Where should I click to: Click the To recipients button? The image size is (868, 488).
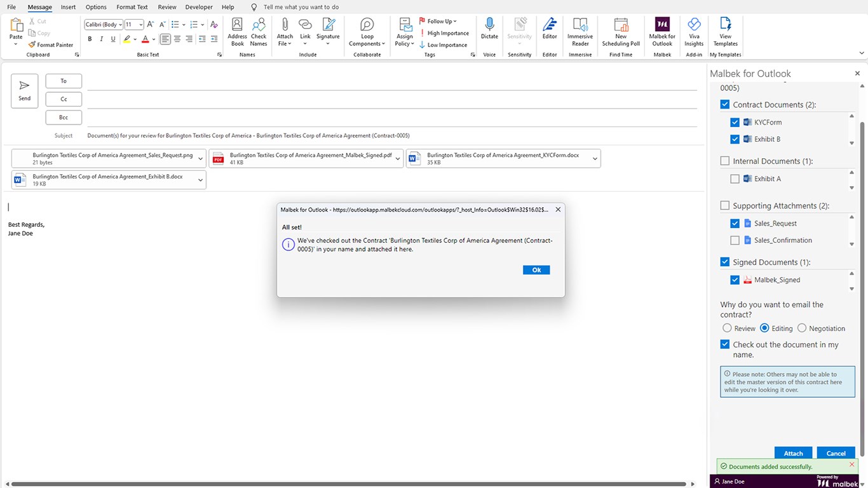[64, 81]
